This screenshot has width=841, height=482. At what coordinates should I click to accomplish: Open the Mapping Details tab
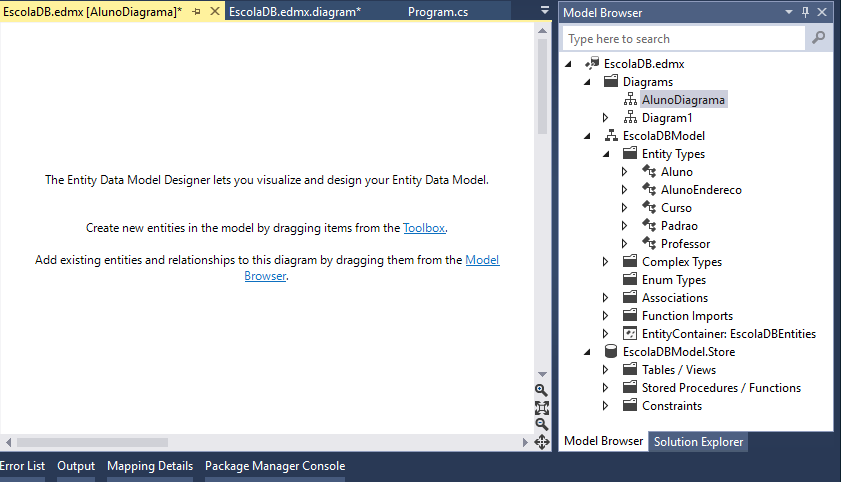coord(150,466)
